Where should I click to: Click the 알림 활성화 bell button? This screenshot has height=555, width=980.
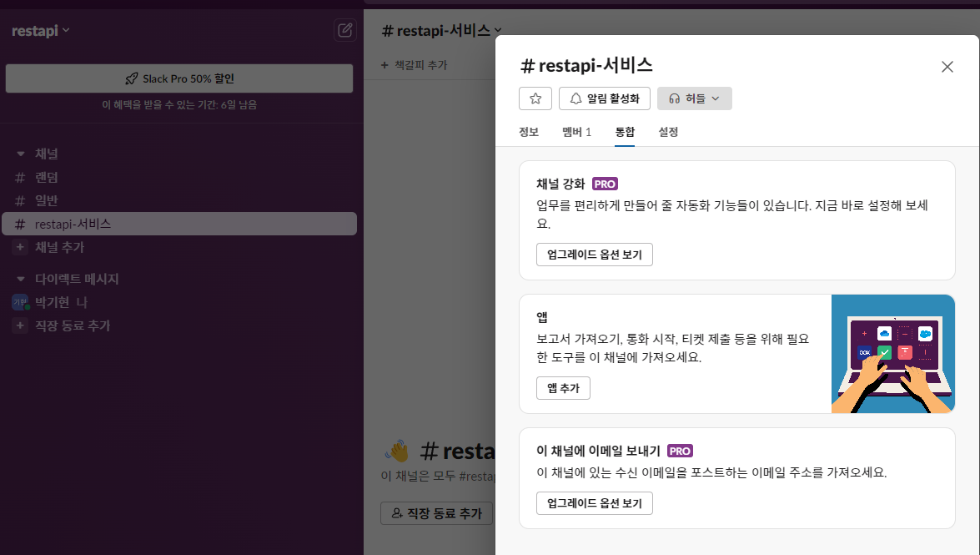(605, 98)
